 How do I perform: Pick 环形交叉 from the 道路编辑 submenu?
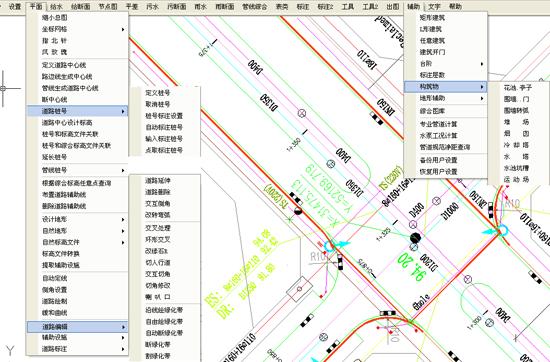(157, 240)
